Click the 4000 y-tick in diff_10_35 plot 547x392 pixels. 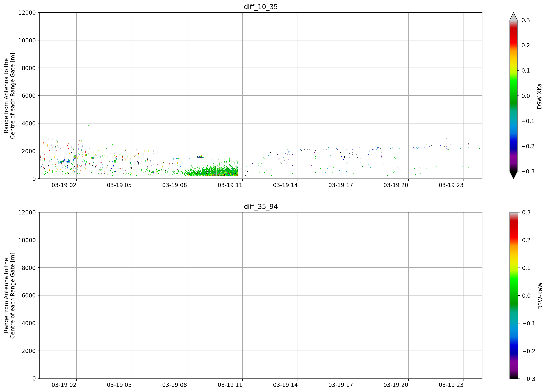click(29, 123)
